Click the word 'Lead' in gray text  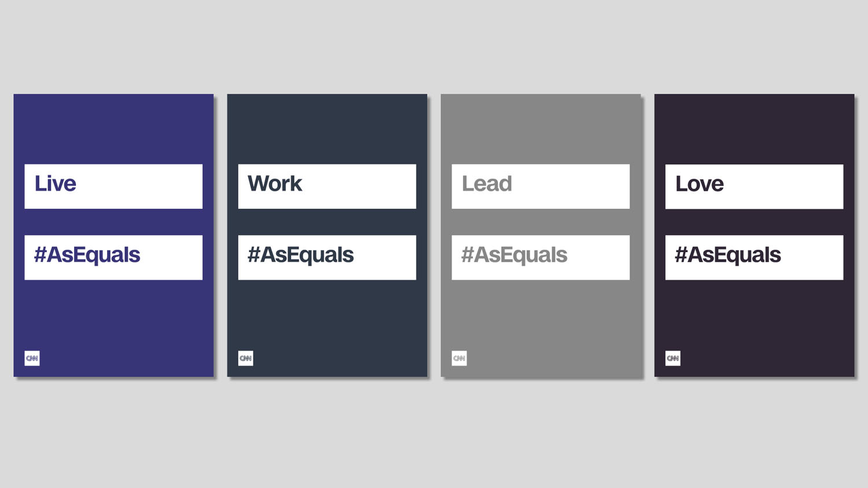pyautogui.click(x=487, y=183)
